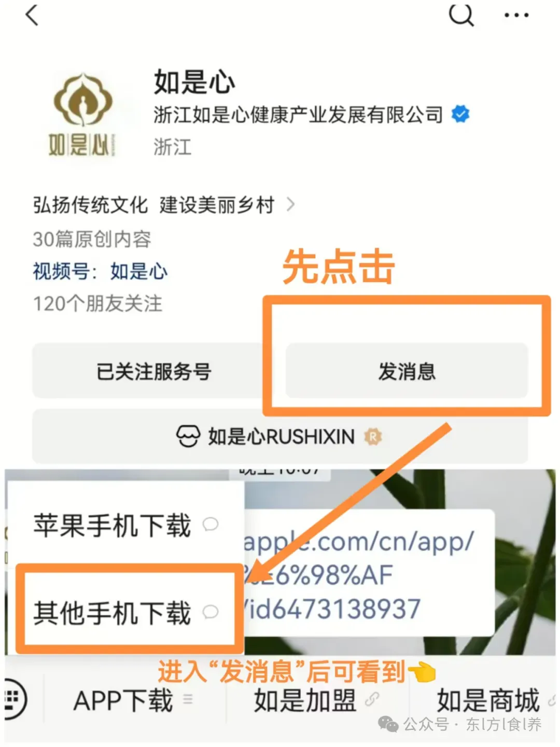
Task: Expand the APP下载 bottom menu
Action: point(133,700)
